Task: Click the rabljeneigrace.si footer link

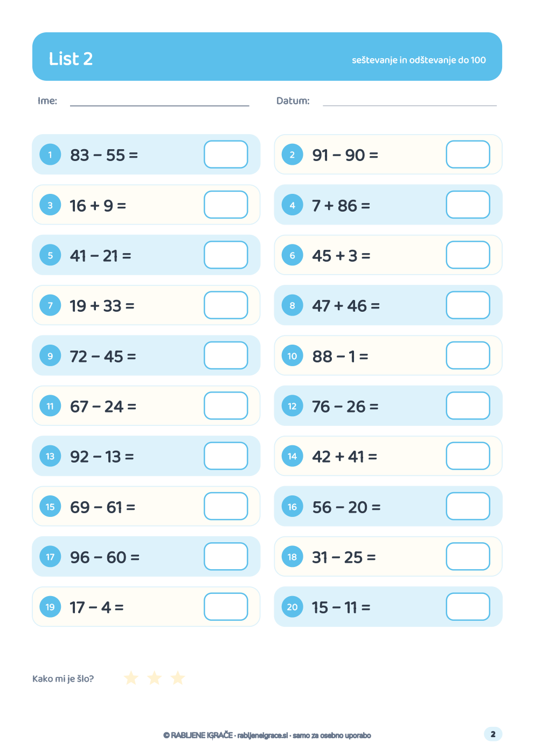Action: click(262, 736)
